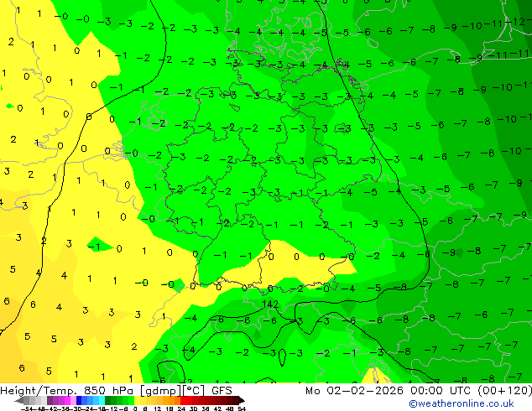Click the dark blue segment of the color scale
532x411 pixels.
pos(79,400)
